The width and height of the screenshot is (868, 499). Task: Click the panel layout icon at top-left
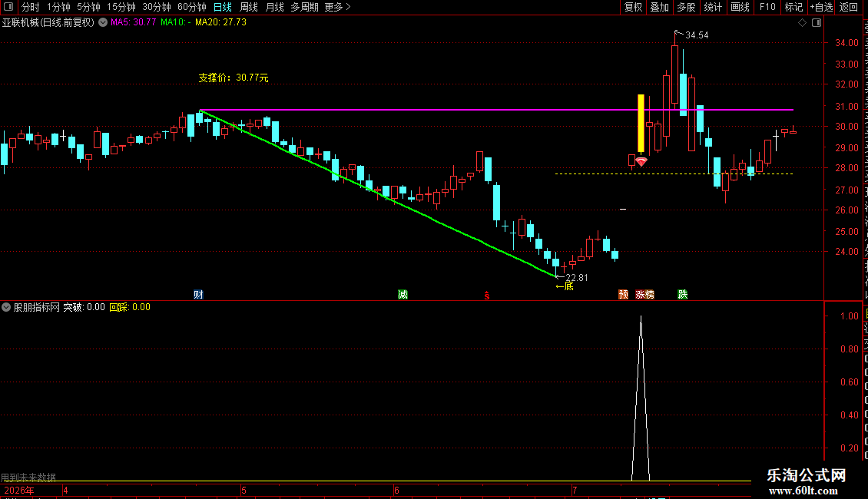coord(8,7)
